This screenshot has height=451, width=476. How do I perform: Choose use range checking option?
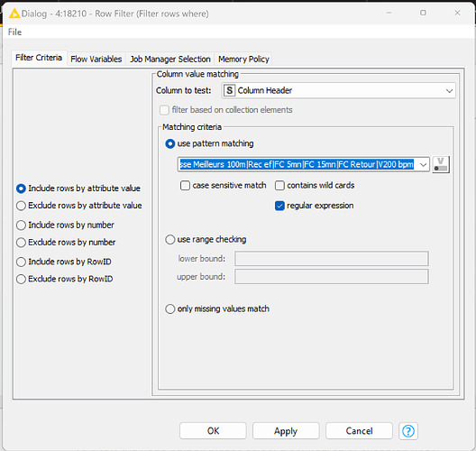point(170,239)
